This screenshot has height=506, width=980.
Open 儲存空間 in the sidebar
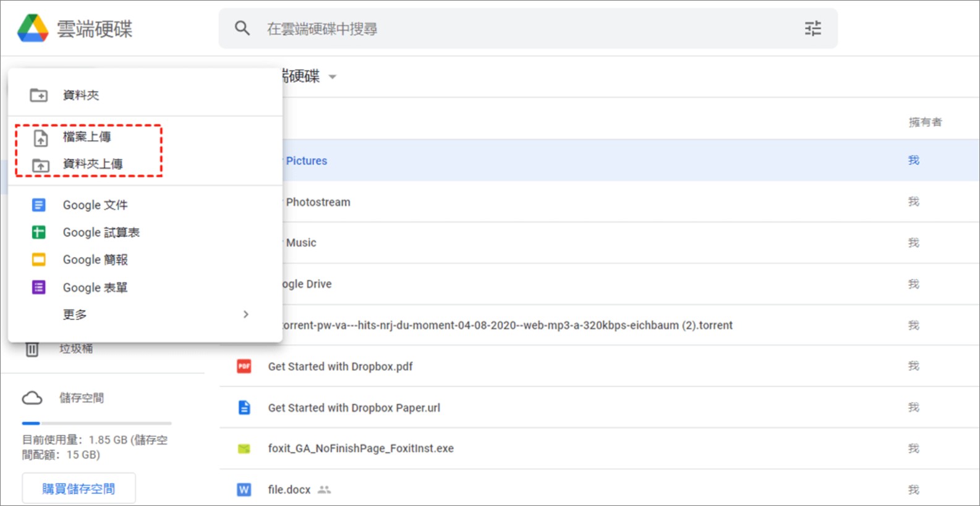coord(82,398)
